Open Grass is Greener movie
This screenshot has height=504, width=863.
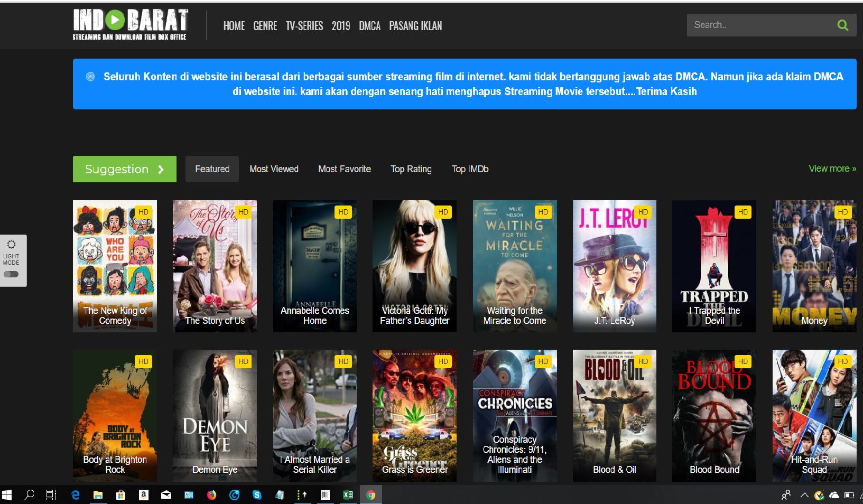coord(414,416)
